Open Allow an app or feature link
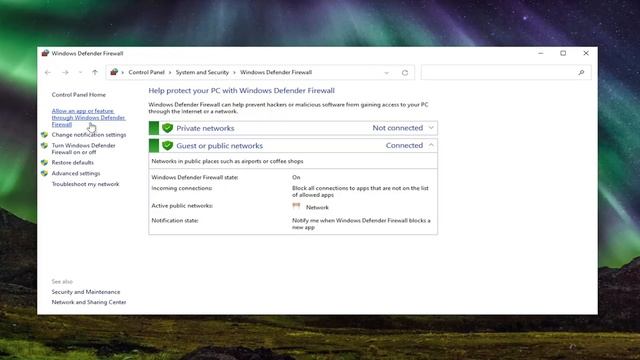The height and width of the screenshot is (360, 640). pos(88,118)
